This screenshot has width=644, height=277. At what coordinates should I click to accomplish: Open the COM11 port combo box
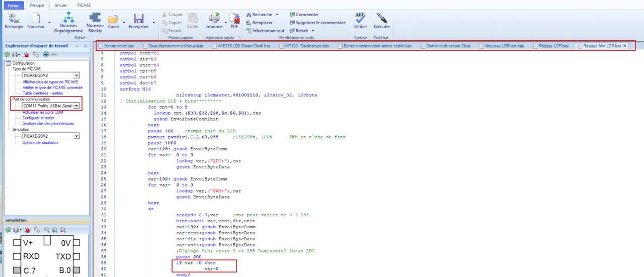51,106
